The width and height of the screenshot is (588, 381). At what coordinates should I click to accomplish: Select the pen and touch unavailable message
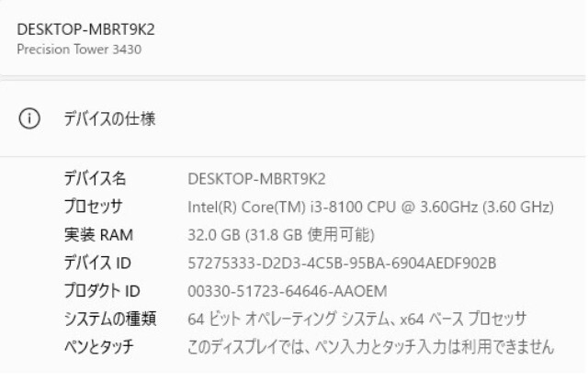371,346
